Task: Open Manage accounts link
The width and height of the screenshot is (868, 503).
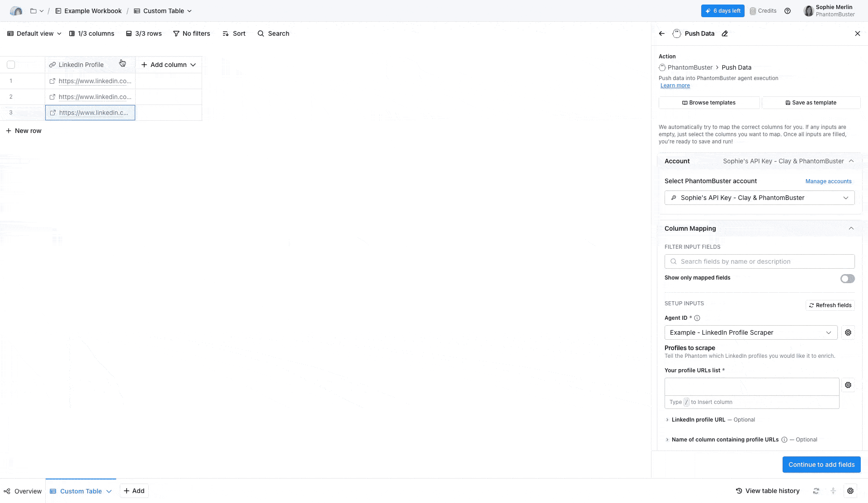Action: 828,181
